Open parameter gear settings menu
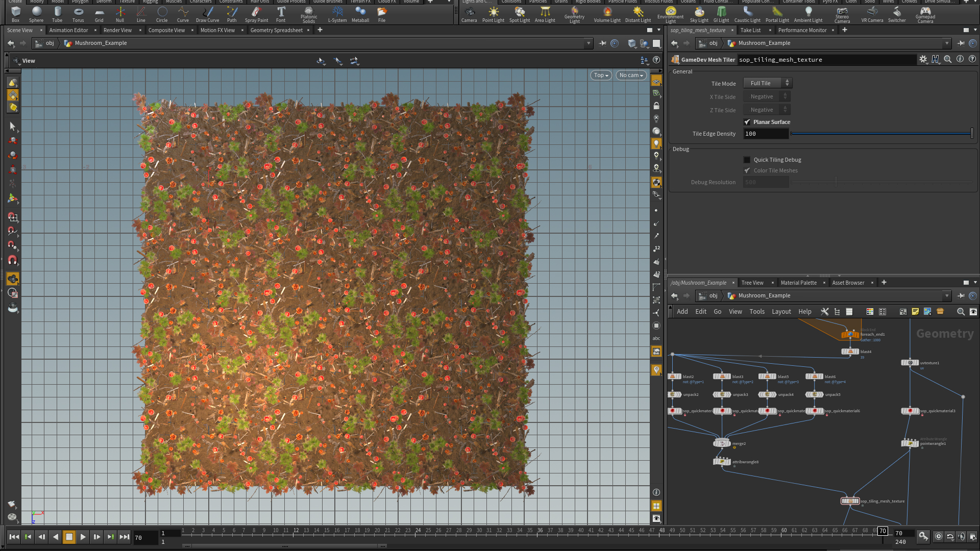Screen dimensions: 980x551 click(x=923, y=60)
